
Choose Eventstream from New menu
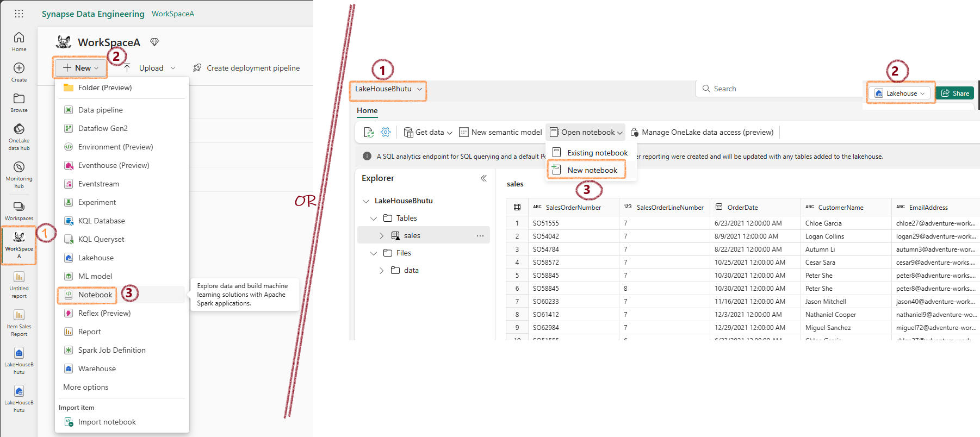pyautogui.click(x=122, y=184)
